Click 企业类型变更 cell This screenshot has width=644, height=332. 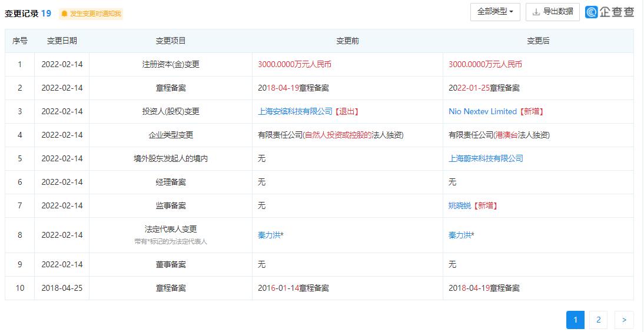pos(171,135)
